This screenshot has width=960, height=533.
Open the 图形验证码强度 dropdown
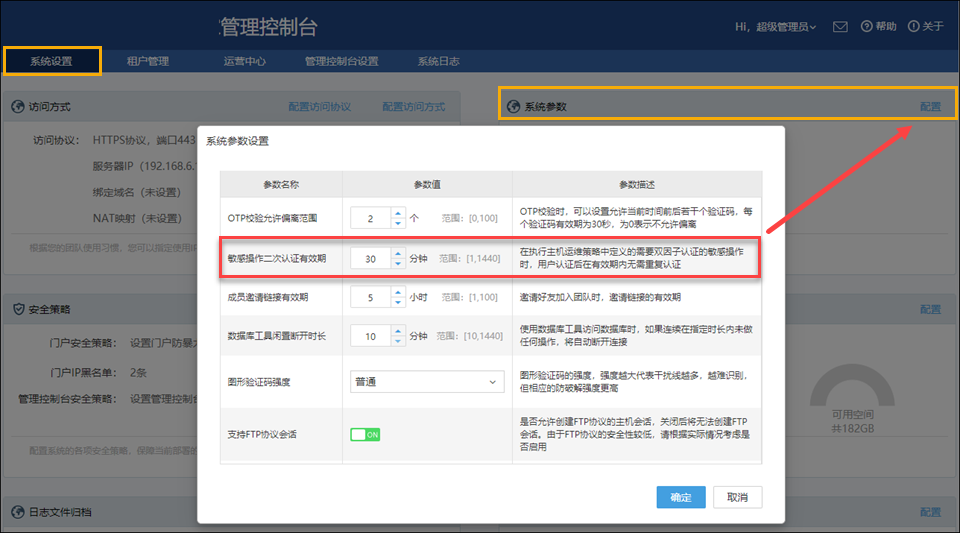[428, 381]
